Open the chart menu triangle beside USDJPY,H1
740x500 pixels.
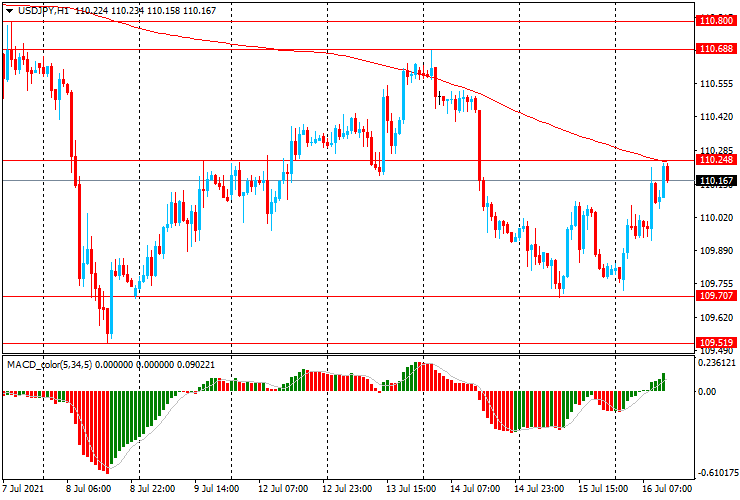[x=9, y=11]
